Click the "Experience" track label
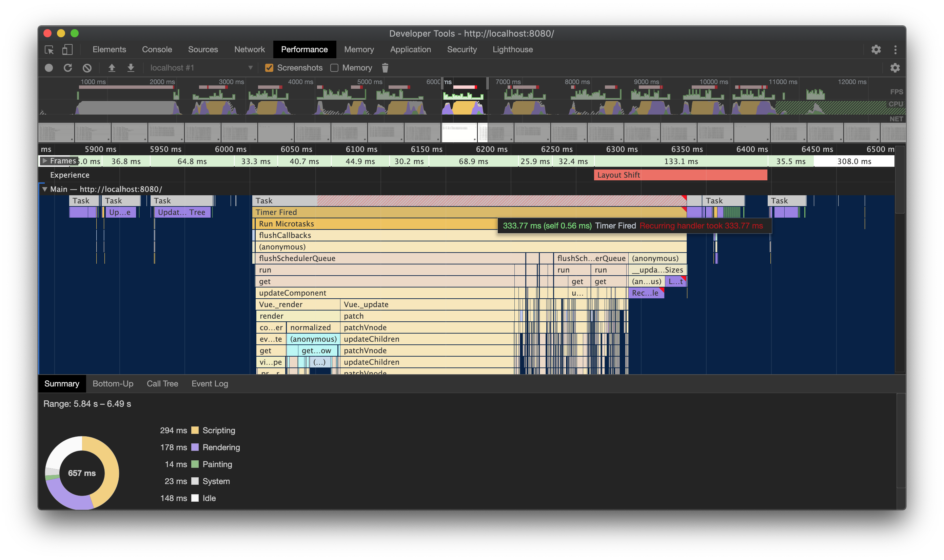944x560 pixels. pos(70,175)
